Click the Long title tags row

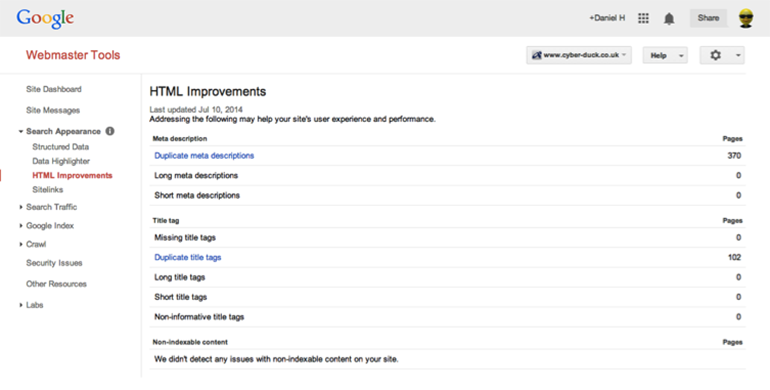coord(447,278)
